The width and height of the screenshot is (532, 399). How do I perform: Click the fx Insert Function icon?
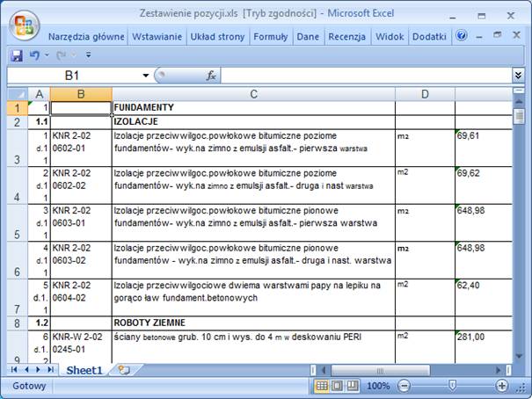click(211, 76)
